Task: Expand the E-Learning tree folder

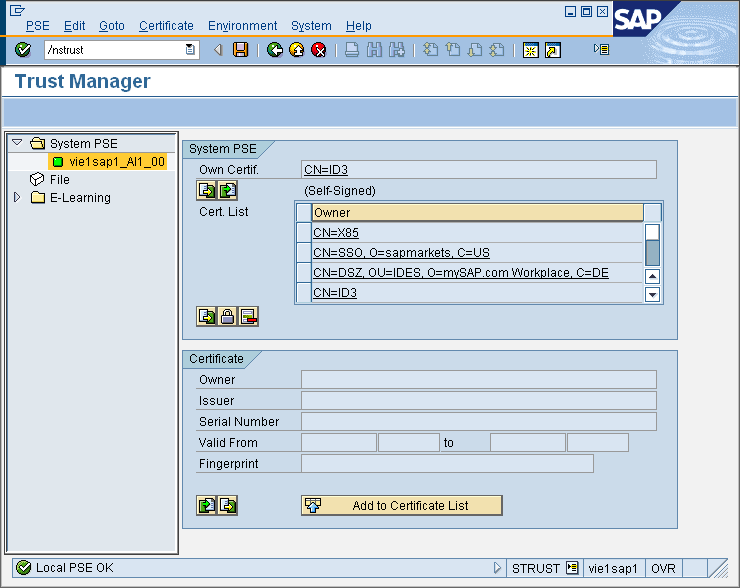Action: tap(17, 198)
